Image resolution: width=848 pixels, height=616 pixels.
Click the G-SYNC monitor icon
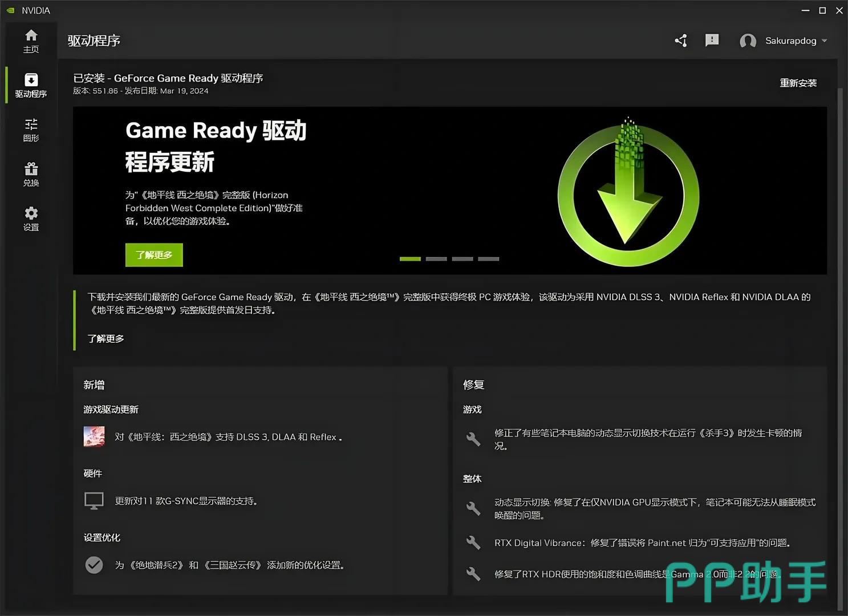click(94, 501)
